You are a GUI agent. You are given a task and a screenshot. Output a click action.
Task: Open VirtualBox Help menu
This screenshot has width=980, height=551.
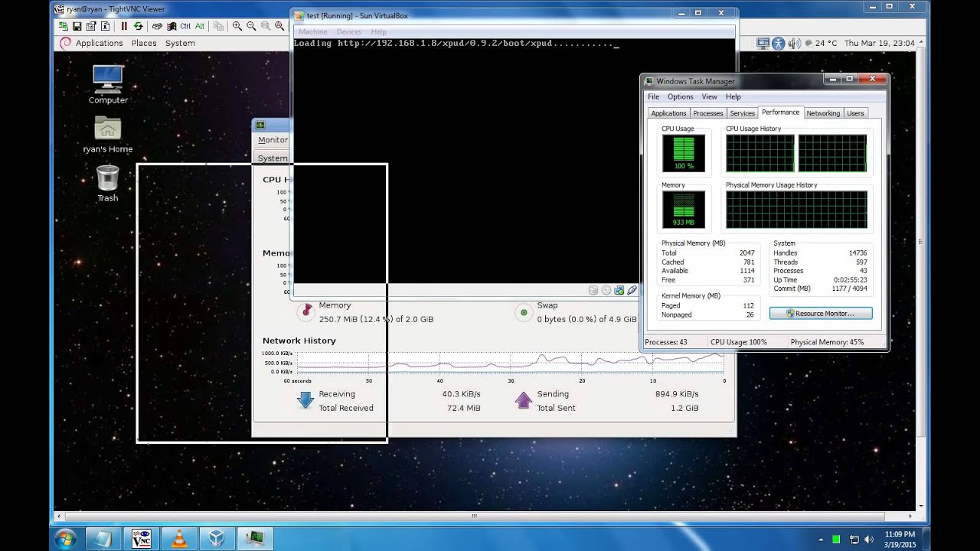pyautogui.click(x=378, y=31)
